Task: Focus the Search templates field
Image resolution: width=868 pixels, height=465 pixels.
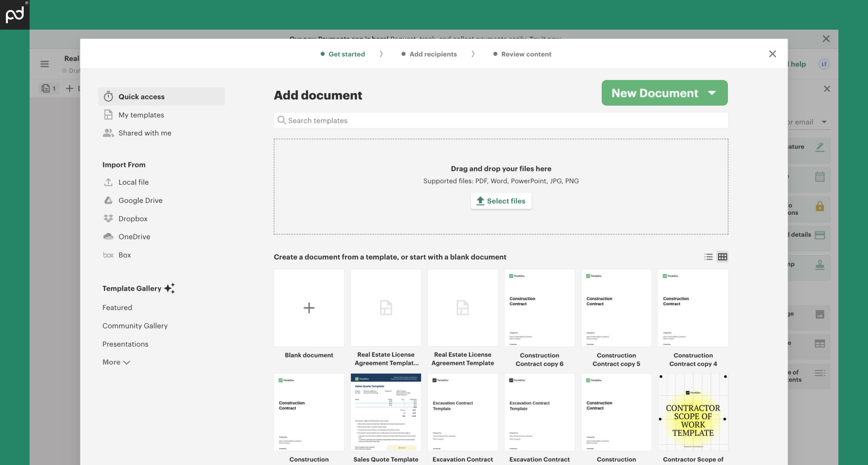Action: pos(501,120)
